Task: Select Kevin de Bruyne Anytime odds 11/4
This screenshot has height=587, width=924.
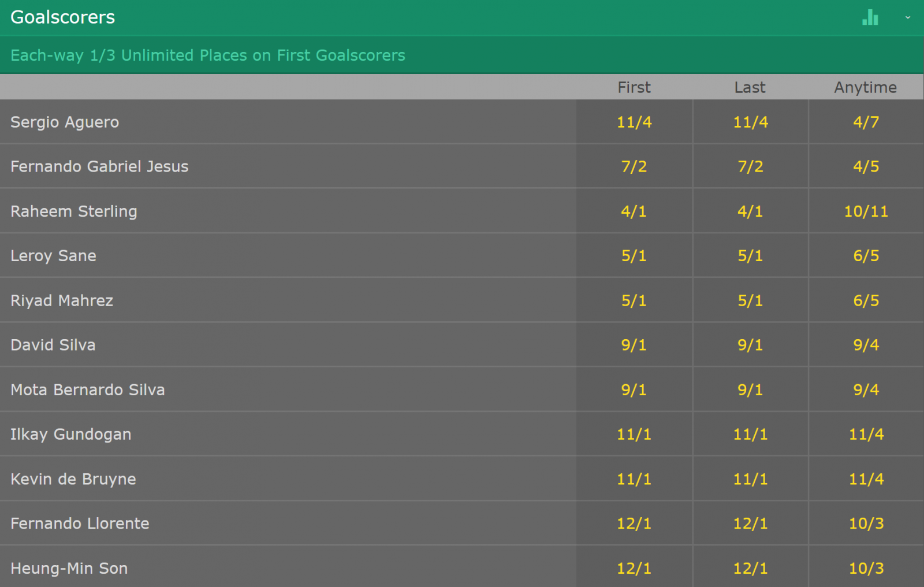Action: [866, 479]
